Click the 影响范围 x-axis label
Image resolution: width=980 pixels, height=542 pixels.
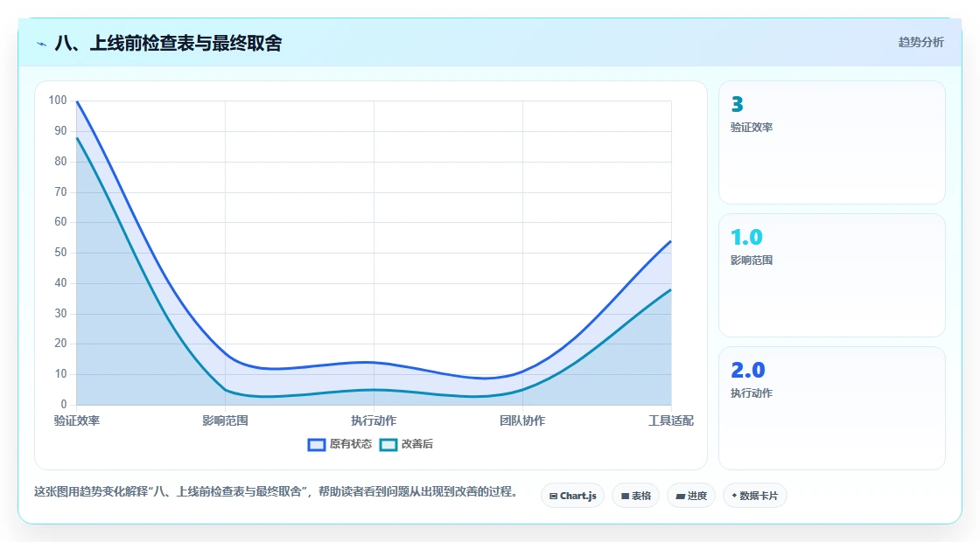225,420
